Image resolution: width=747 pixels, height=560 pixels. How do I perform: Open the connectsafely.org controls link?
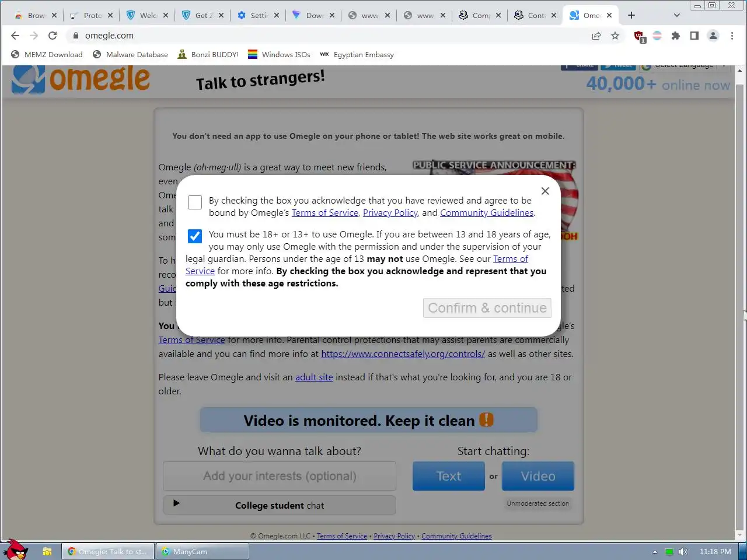403,353
